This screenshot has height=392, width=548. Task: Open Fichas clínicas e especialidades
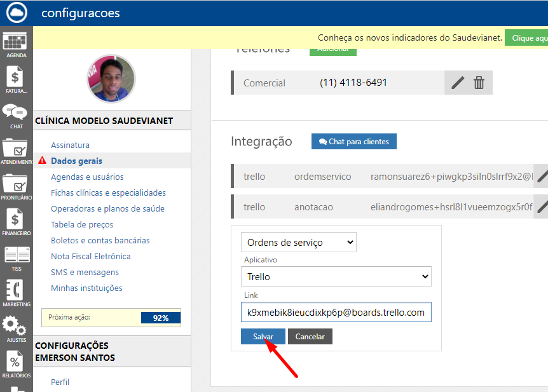108,193
